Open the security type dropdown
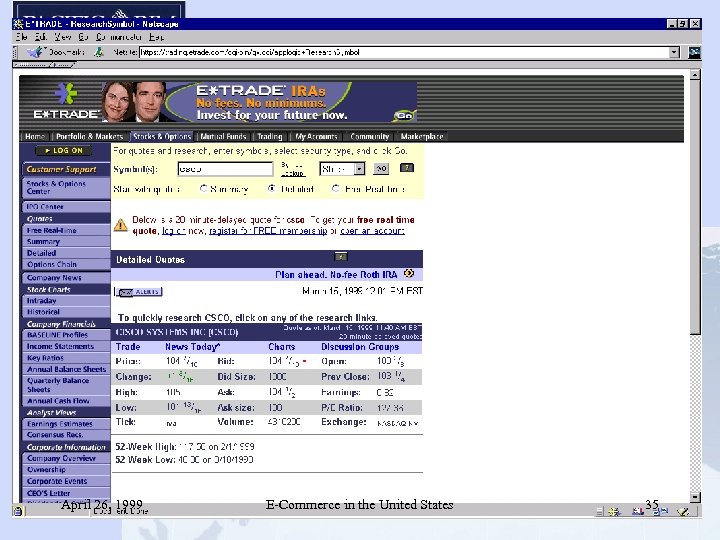This screenshot has width=720, height=540. (359, 169)
